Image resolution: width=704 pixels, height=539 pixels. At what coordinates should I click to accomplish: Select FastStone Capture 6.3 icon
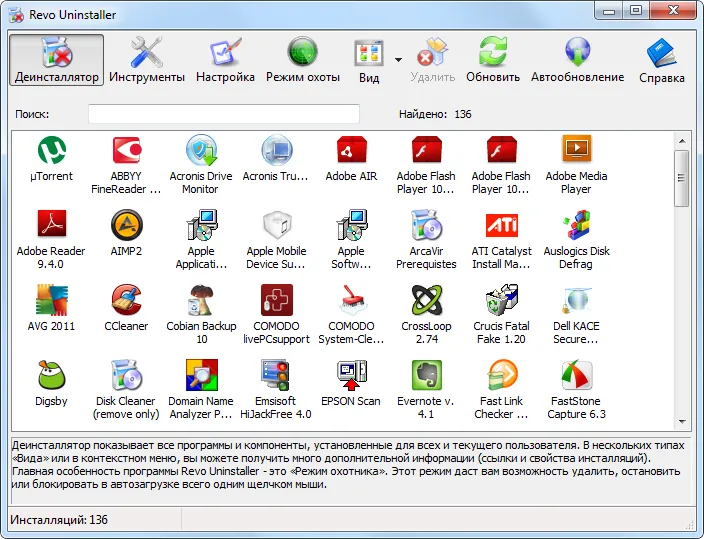pyautogui.click(x=576, y=375)
